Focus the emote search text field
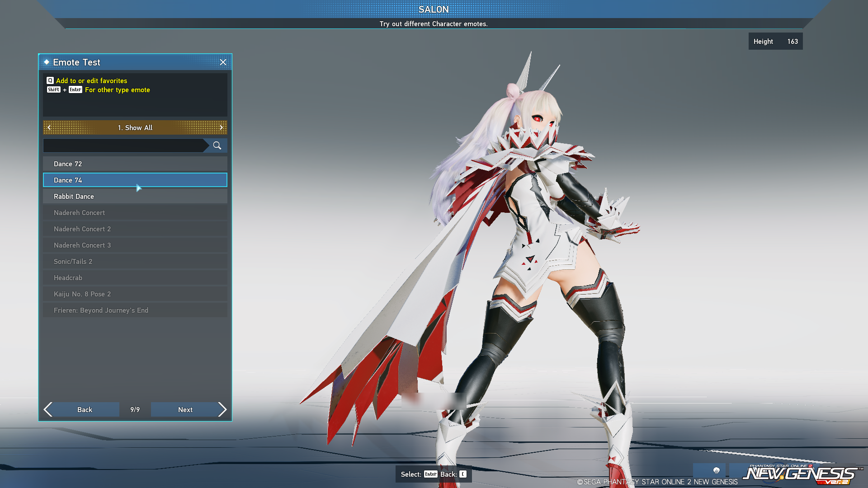This screenshot has height=488, width=868. pyautogui.click(x=123, y=145)
